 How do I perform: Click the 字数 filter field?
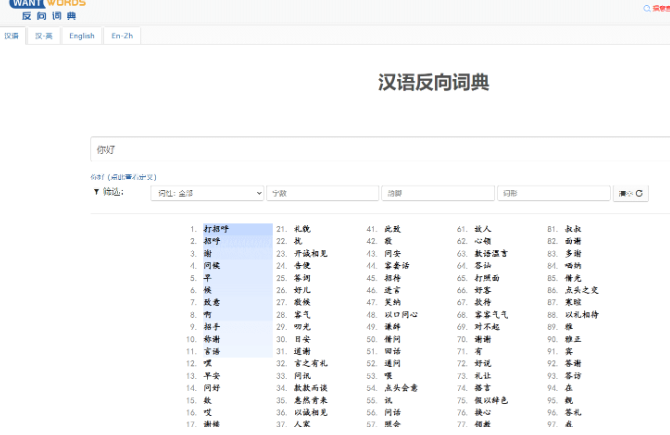point(323,193)
